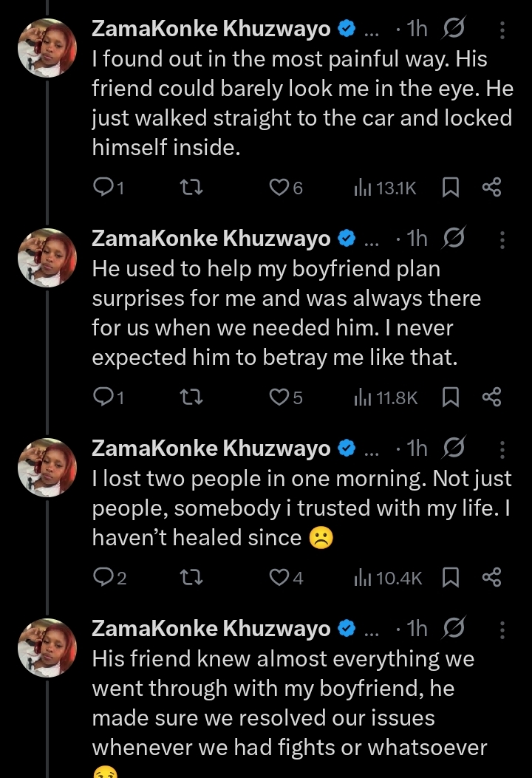Bookmark the "haven't healed since" tweet
This screenshot has width=532, height=778.
coord(450,578)
